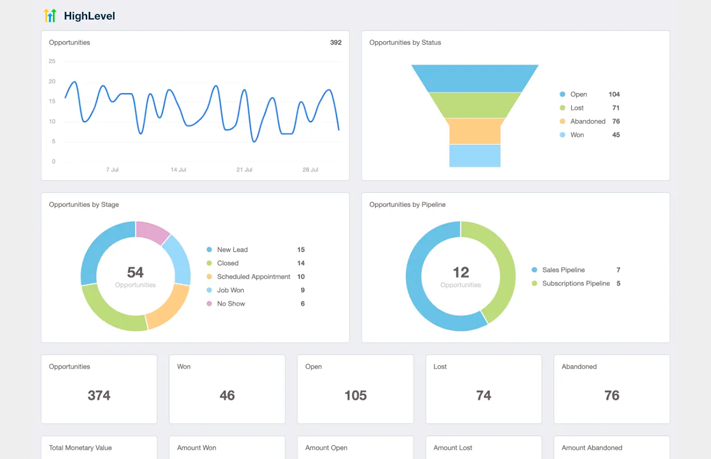Click the blue top funnel segment
The width and height of the screenshot is (711, 459).
coord(475,78)
